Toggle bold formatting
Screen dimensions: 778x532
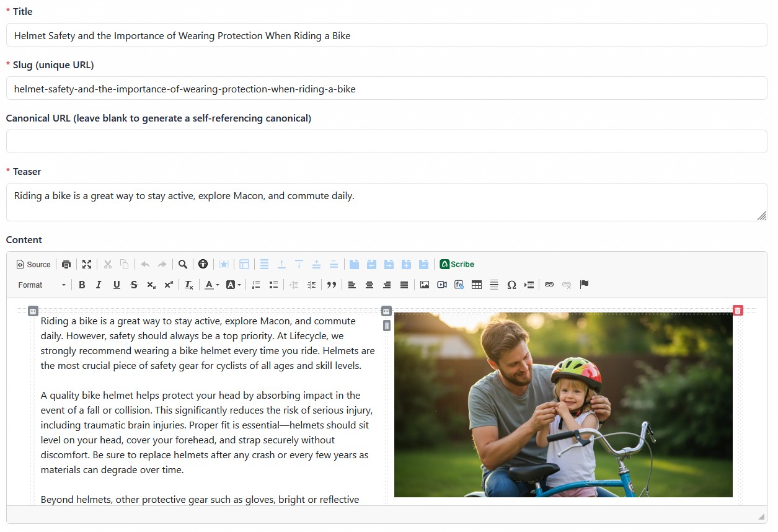[x=81, y=285]
